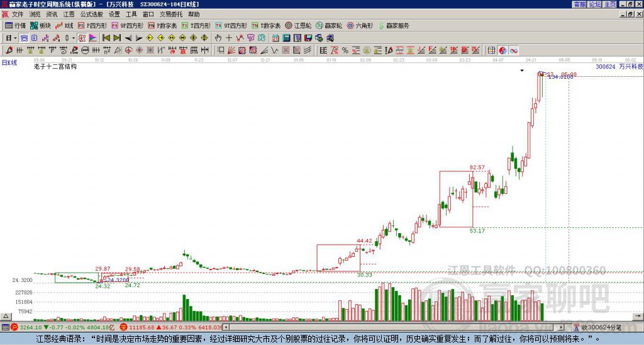The height and width of the screenshot is (345, 644).
Task: Open the calendar icon in toolbar
Action: click(x=275, y=38)
